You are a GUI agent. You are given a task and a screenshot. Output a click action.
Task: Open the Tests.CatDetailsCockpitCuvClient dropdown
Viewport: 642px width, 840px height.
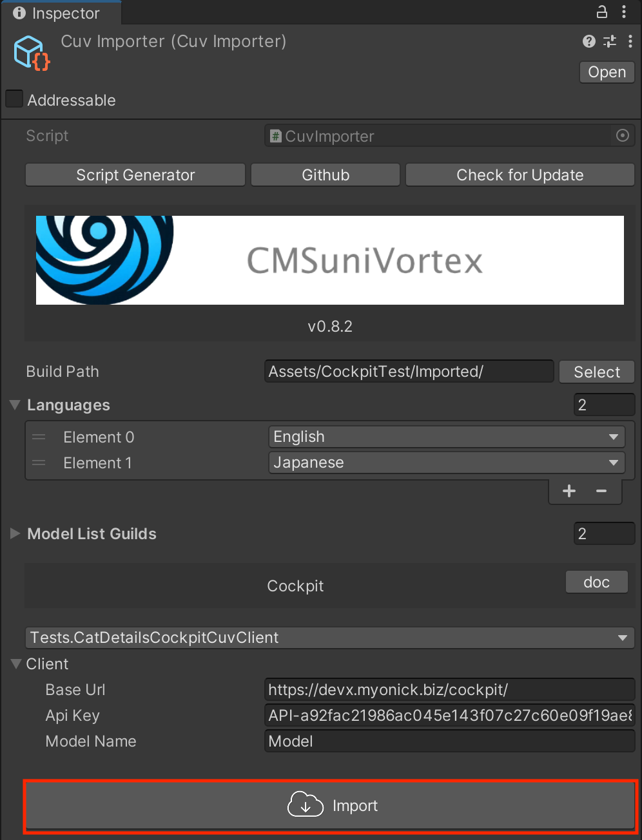tap(330, 638)
